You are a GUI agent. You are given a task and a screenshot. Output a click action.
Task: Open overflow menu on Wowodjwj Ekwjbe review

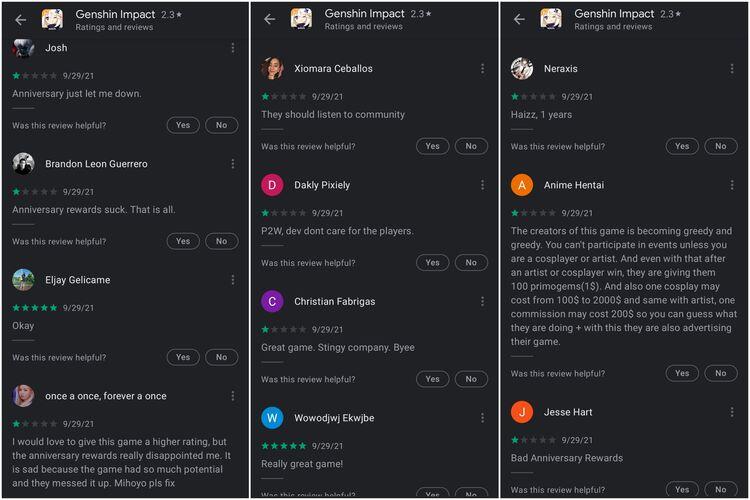(x=483, y=417)
